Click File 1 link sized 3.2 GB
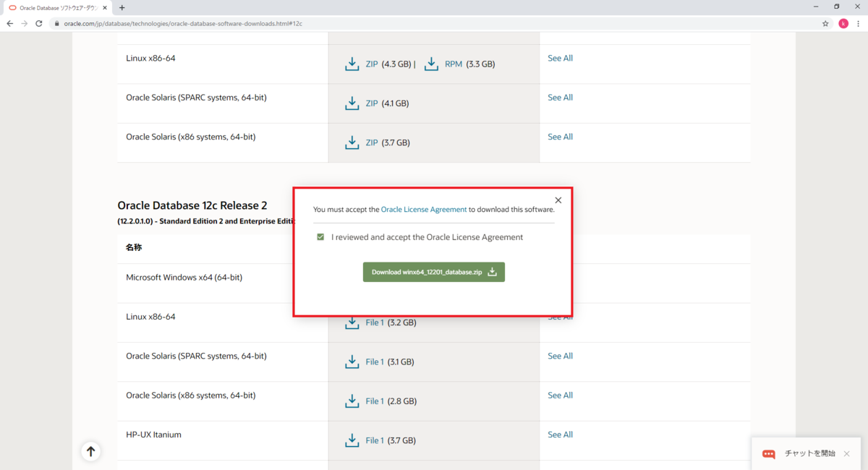 pyautogui.click(x=375, y=322)
